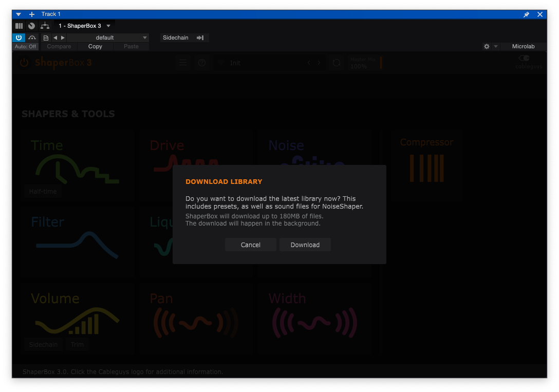
Task: Select the Init preset name
Action: point(235,63)
